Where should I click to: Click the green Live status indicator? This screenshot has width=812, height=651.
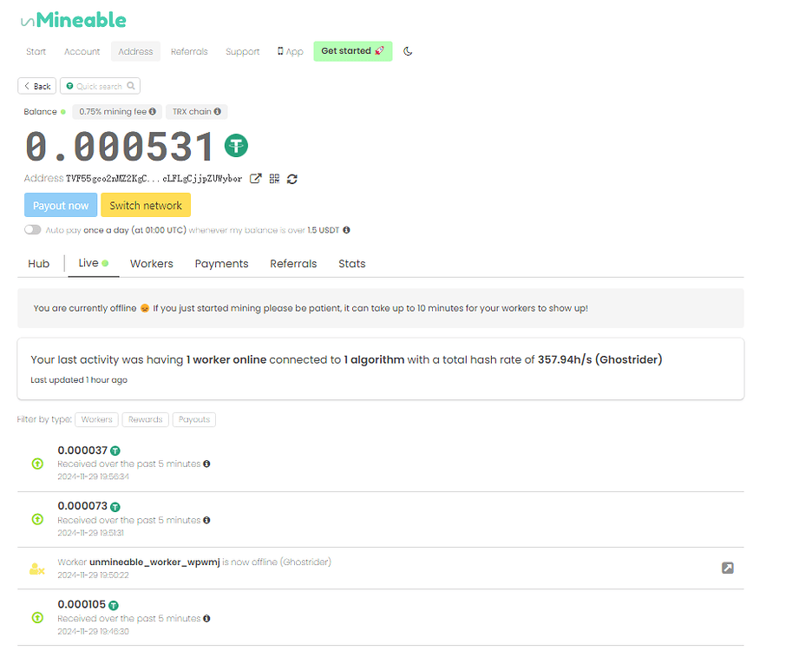click(x=105, y=262)
